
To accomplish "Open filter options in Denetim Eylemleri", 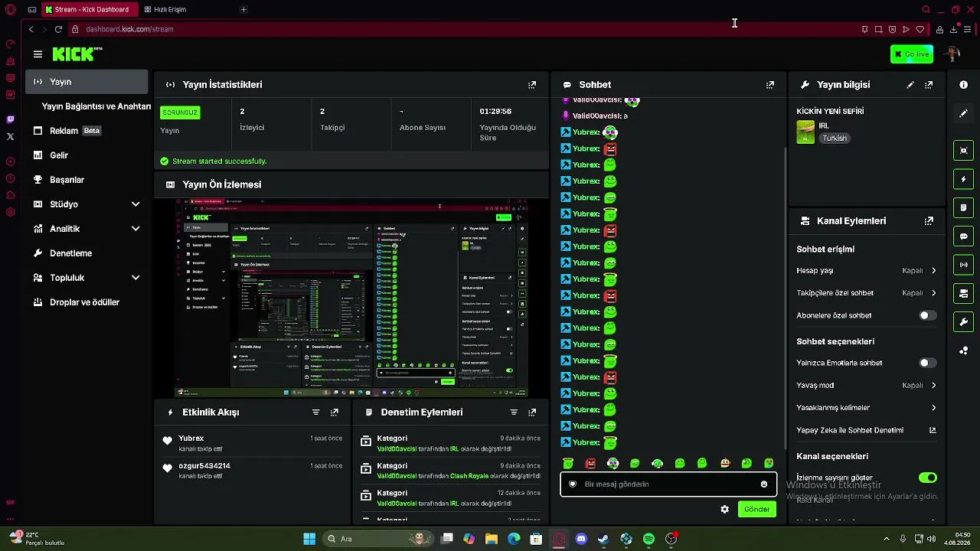I will [x=514, y=412].
